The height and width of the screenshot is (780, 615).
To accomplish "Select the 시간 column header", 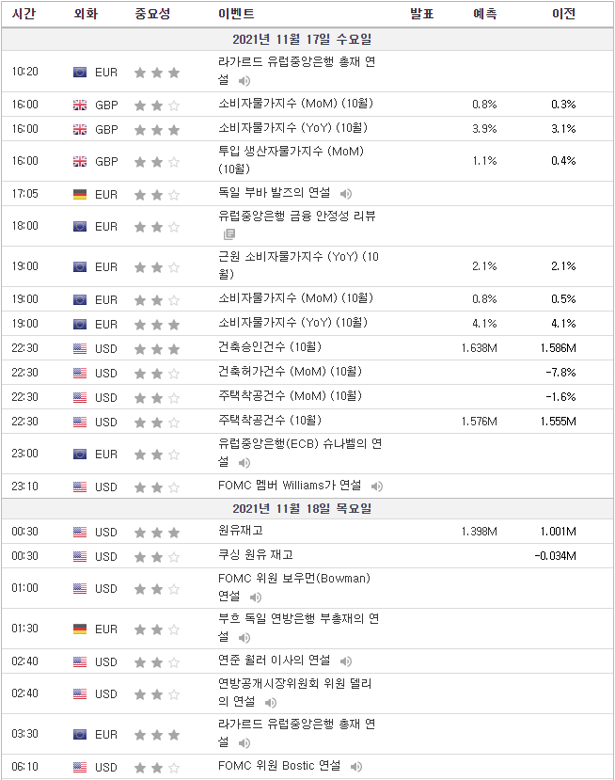I will coord(23,13).
